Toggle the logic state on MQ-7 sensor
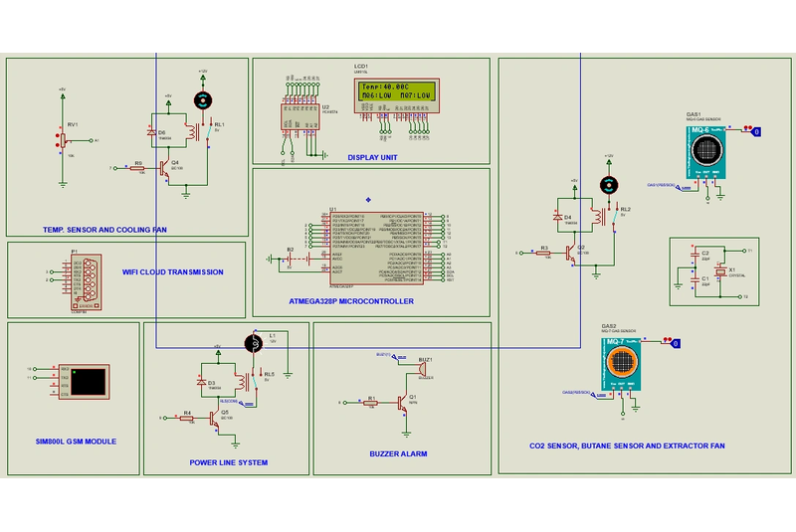 (676, 343)
